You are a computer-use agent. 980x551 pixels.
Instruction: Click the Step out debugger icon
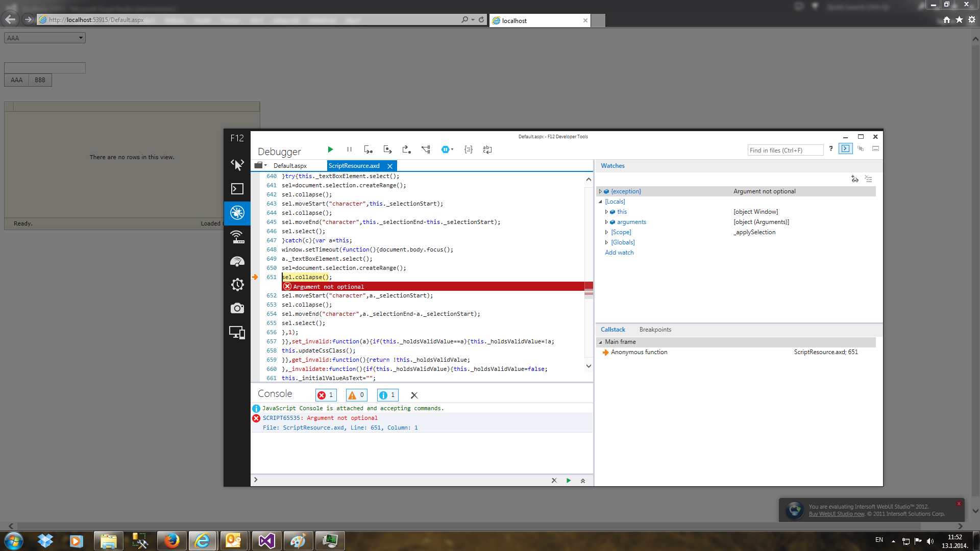click(x=406, y=149)
